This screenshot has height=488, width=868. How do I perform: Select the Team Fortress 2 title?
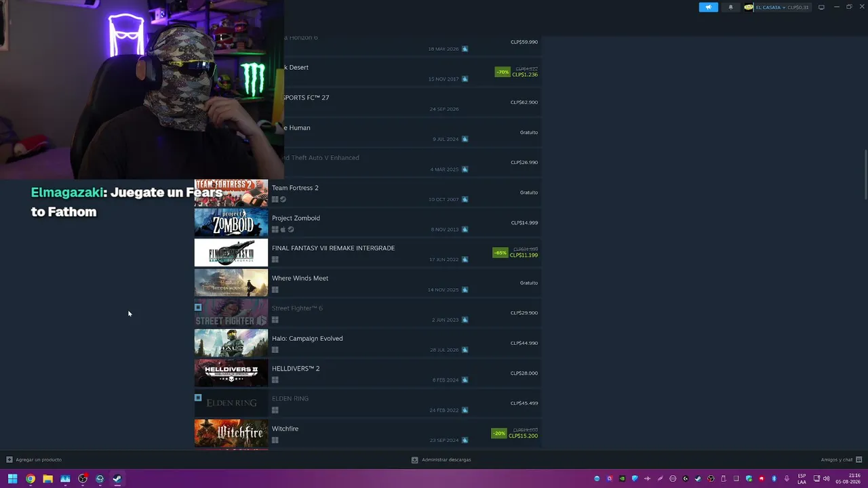point(295,188)
